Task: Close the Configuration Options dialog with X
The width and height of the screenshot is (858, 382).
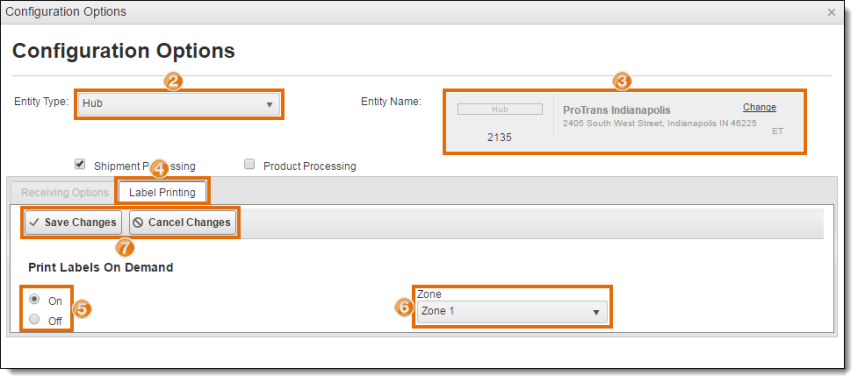Action: pos(831,12)
